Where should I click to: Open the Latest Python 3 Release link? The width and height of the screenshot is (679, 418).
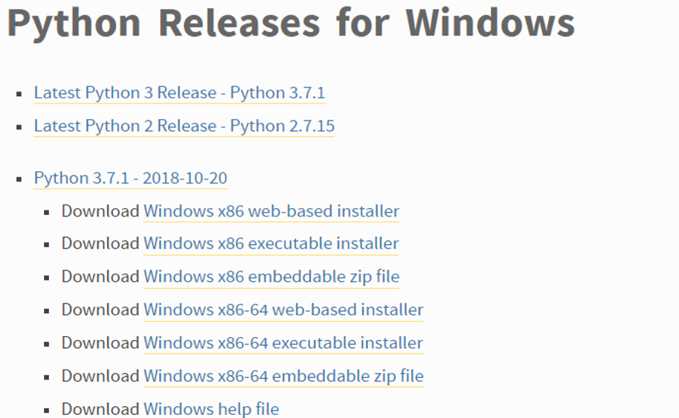pyautogui.click(x=180, y=93)
